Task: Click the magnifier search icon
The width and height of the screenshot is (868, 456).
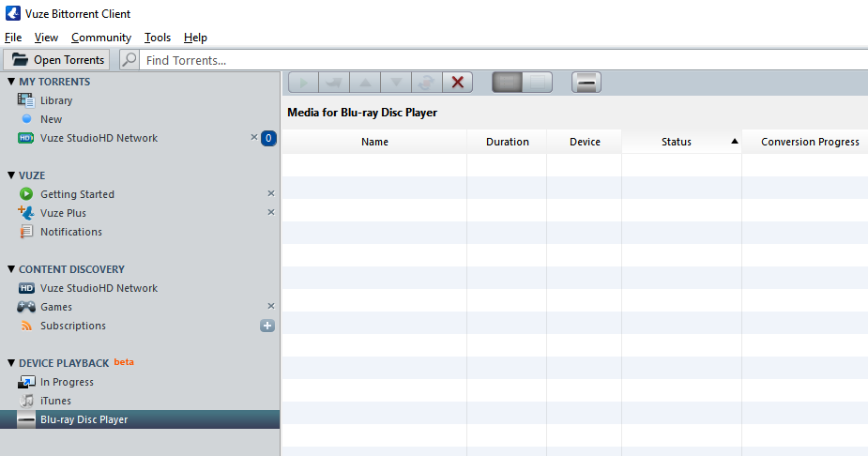Action: (x=129, y=60)
